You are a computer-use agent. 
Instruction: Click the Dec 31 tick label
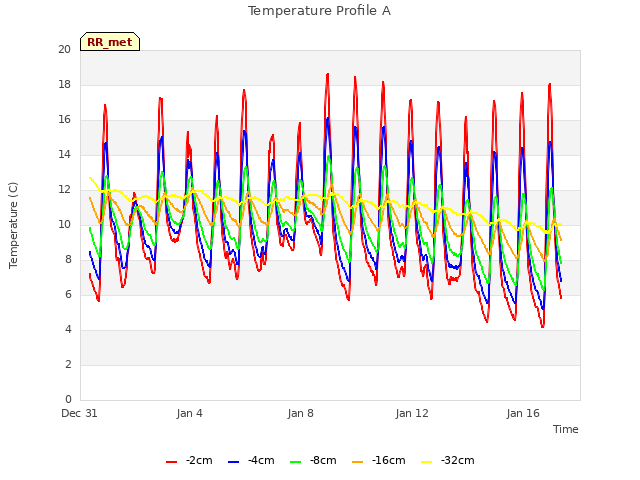point(80,413)
